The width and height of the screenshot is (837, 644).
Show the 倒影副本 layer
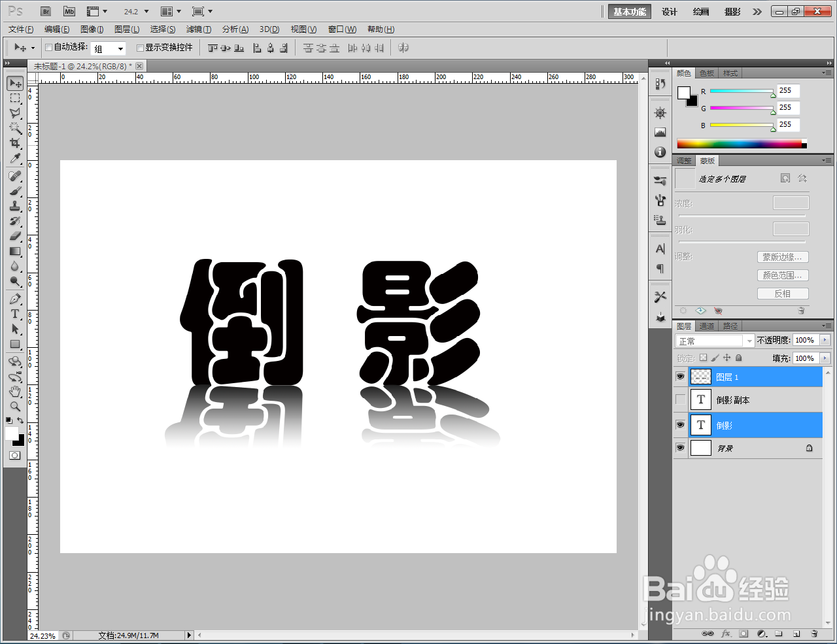click(680, 399)
